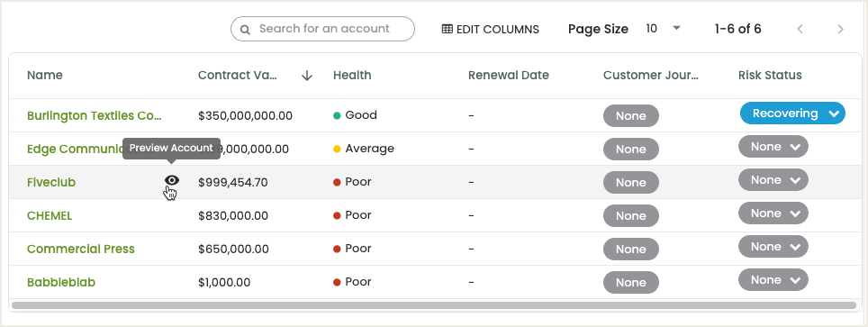
Task: Focus the Search for an account field
Action: coord(322,29)
